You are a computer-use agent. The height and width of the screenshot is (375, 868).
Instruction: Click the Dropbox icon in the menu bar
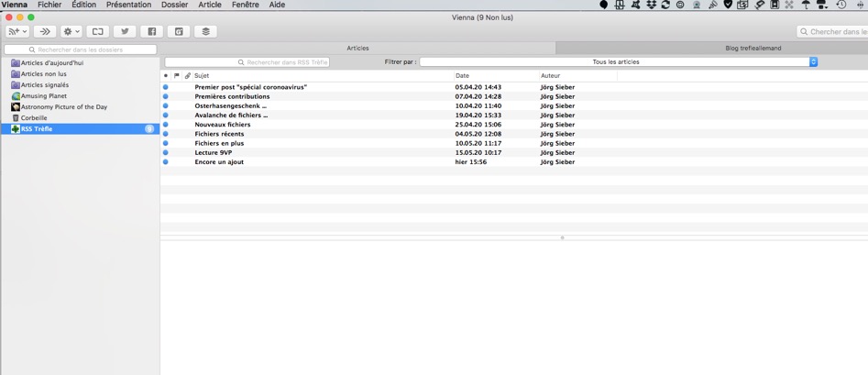(651, 6)
